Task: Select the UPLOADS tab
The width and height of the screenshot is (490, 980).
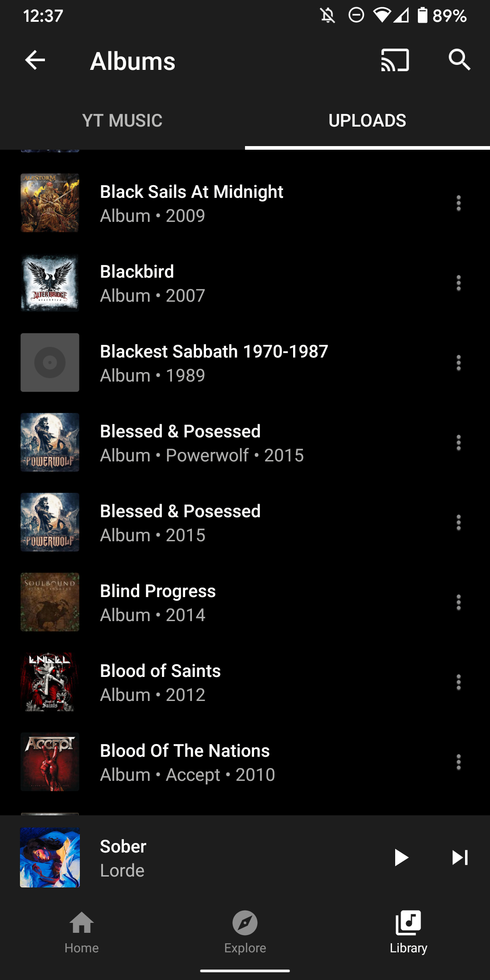Action: tap(367, 121)
